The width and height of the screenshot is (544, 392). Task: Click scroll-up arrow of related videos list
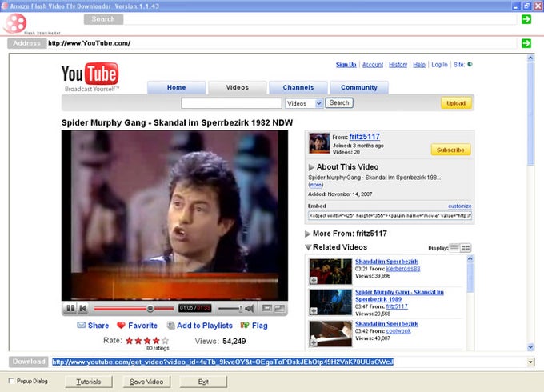coord(470,258)
